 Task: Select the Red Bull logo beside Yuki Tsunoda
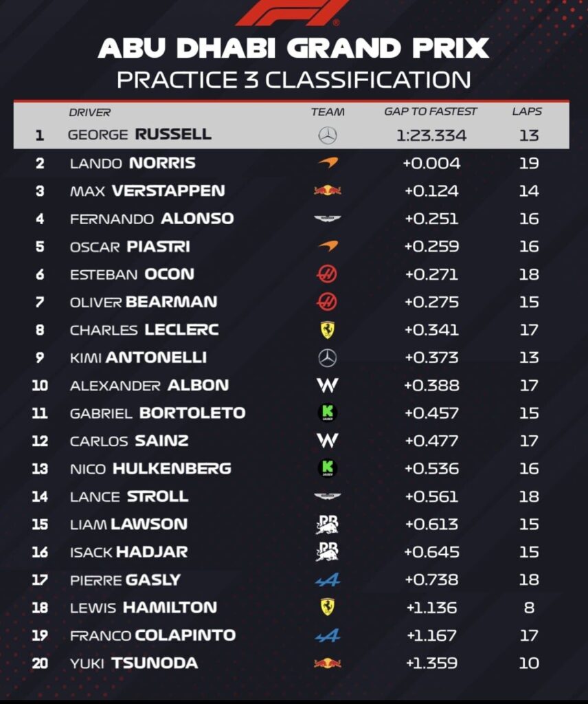328,663
